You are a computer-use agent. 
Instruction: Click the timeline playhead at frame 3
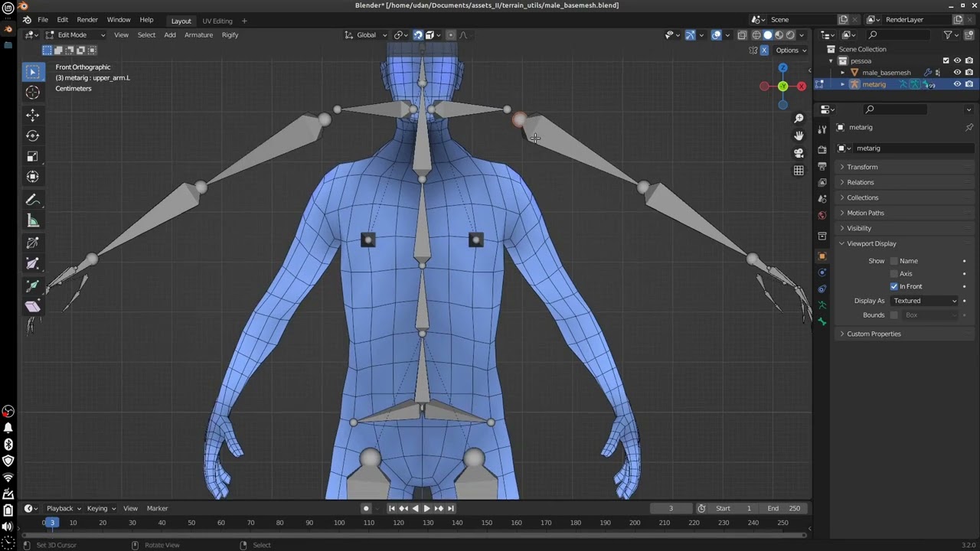[52, 523]
